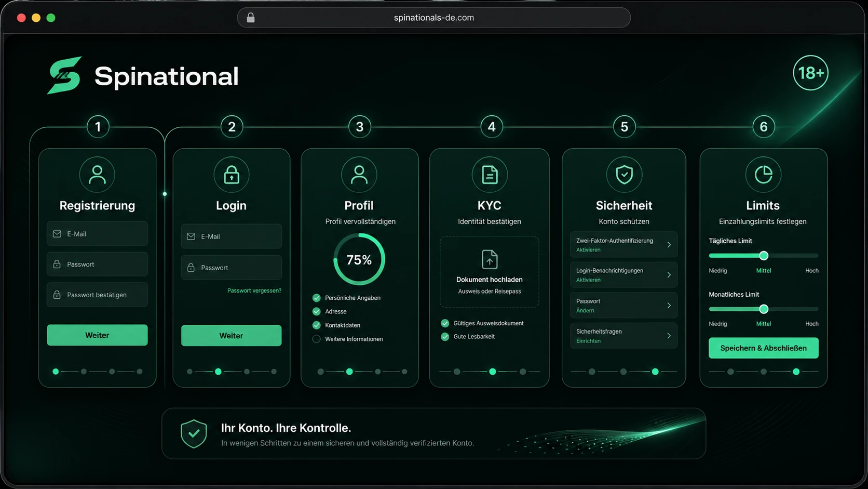Screen dimensions: 868x489
Task: Select step 5 circle in the timeline
Action: (625, 127)
